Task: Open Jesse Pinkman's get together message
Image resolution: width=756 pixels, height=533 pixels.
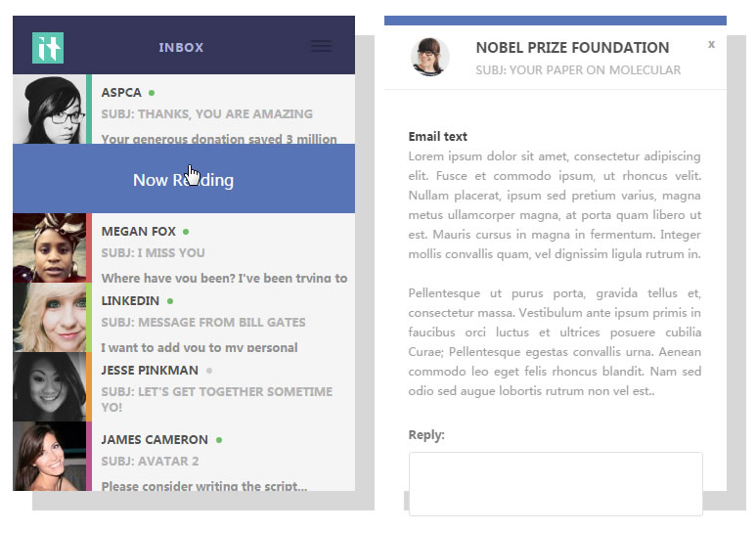Action: click(223, 392)
